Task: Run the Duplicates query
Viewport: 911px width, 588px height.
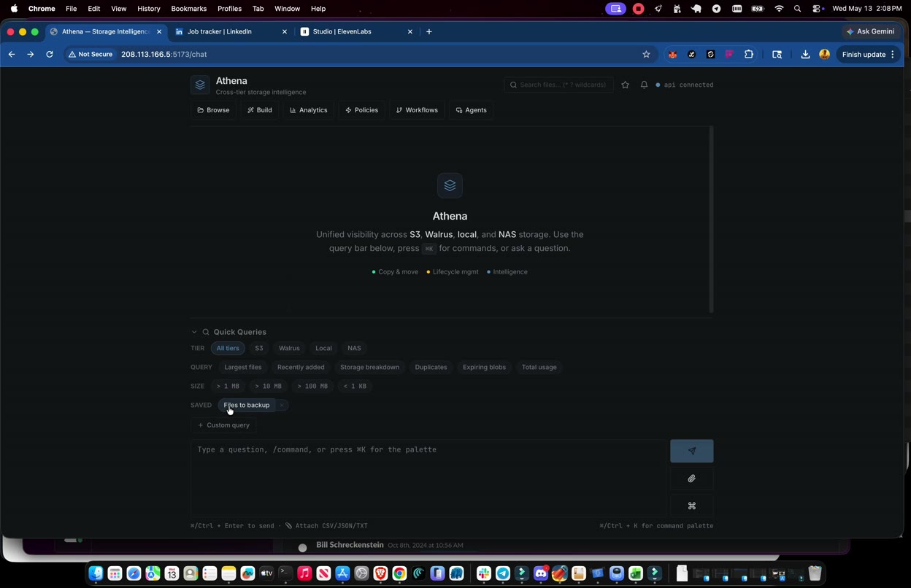Action: pos(431,368)
